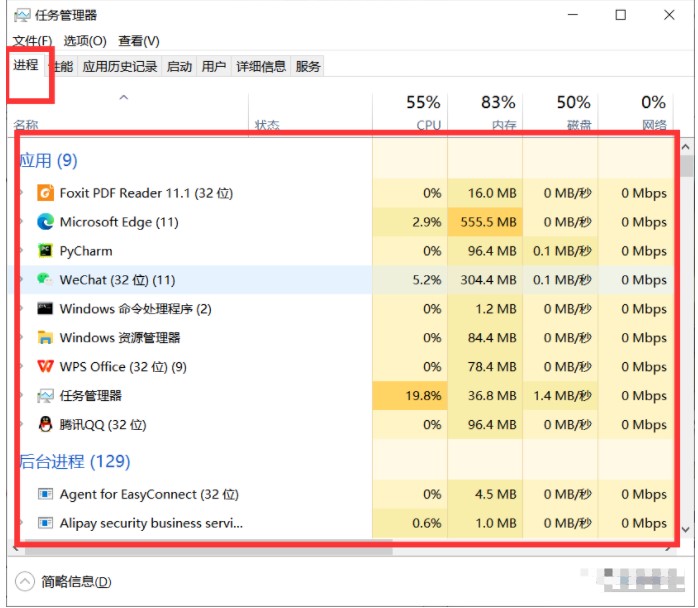The image size is (698, 608).
Task: Select the 84.4 MB memory cell for 资源管理器
Action: click(485, 337)
